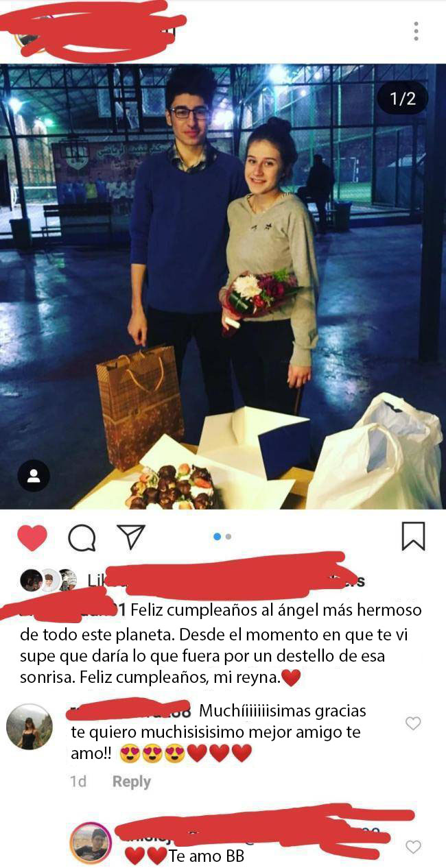The height and width of the screenshot is (868, 446).
Task: Open the three-dot post options menu
Action: [416, 31]
